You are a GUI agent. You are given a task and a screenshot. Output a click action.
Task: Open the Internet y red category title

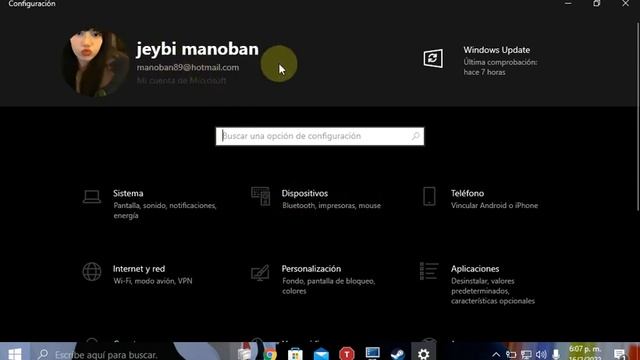point(139,269)
